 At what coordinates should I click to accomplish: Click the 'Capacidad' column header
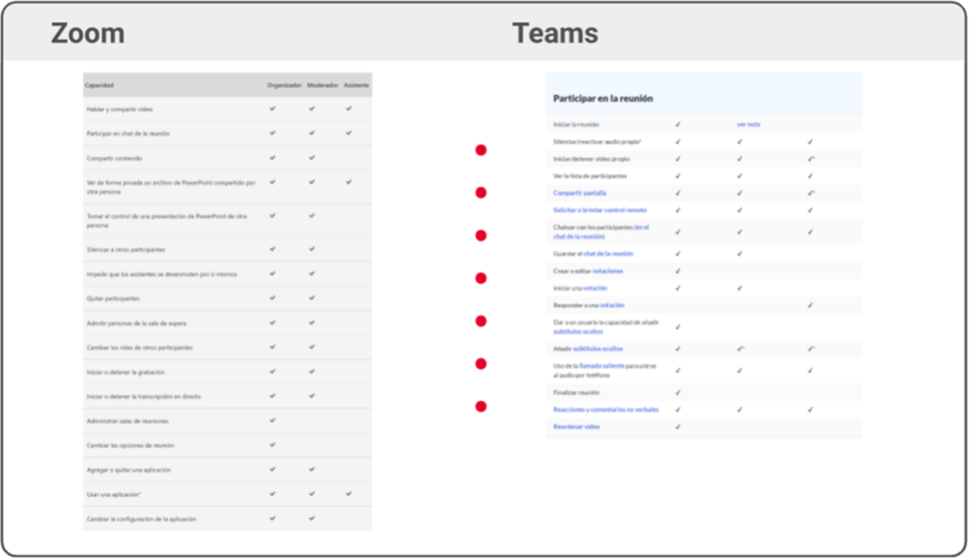100,85
